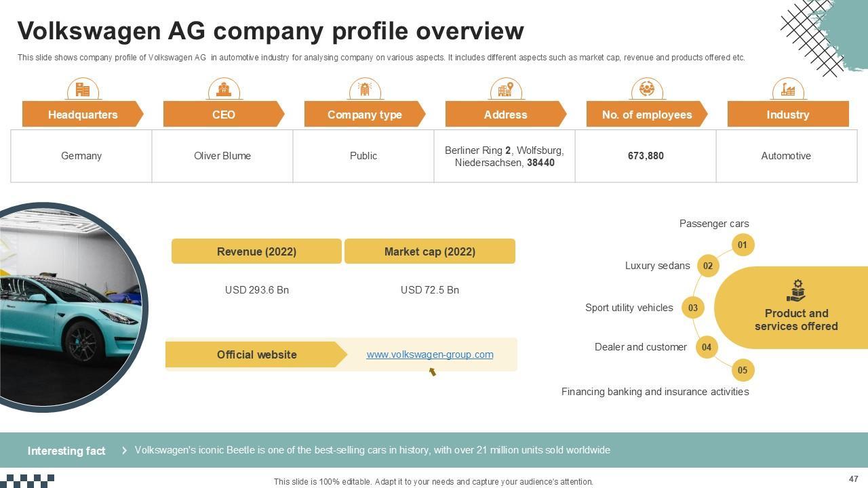Click the Dealer and customer label
The height and width of the screenshot is (488, 868).
tap(641, 347)
